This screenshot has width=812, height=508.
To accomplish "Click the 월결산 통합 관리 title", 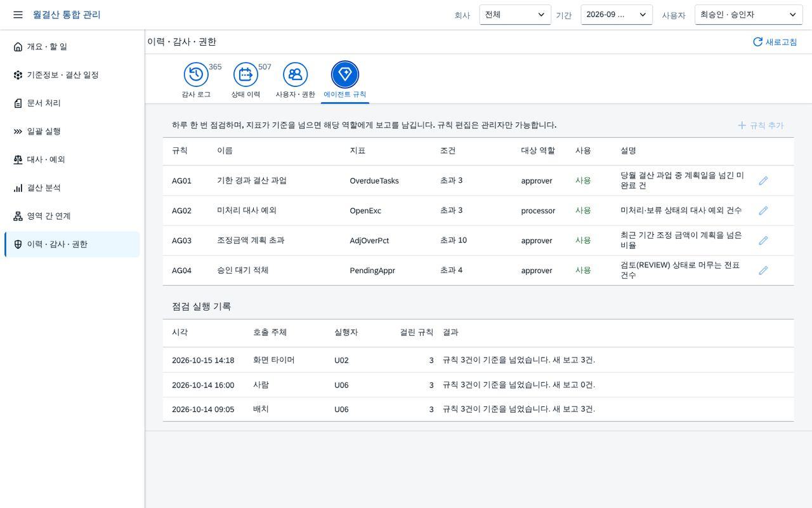I will click(67, 15).
